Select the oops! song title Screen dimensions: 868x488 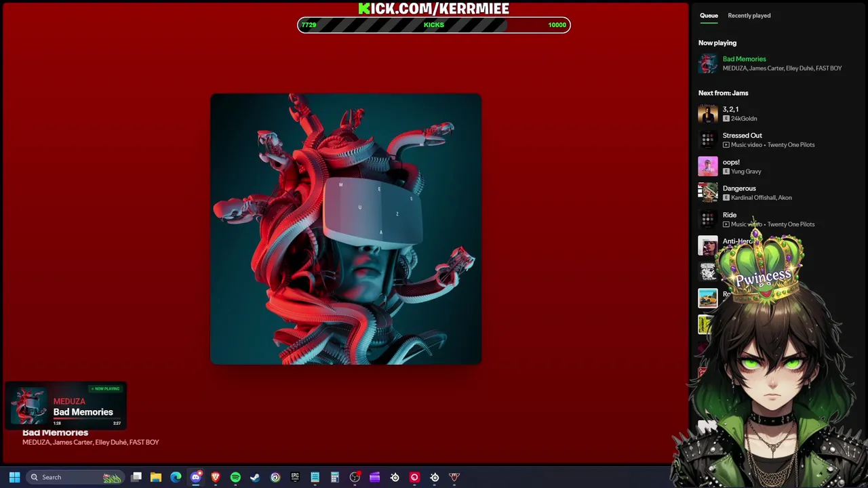[731, 162]
